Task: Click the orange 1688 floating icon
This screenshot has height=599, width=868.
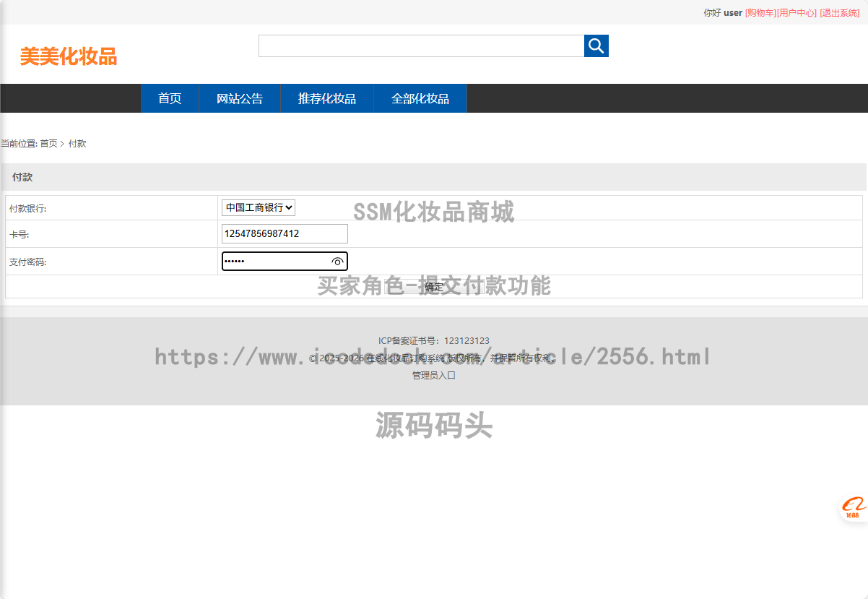Action: pos(853,508)
